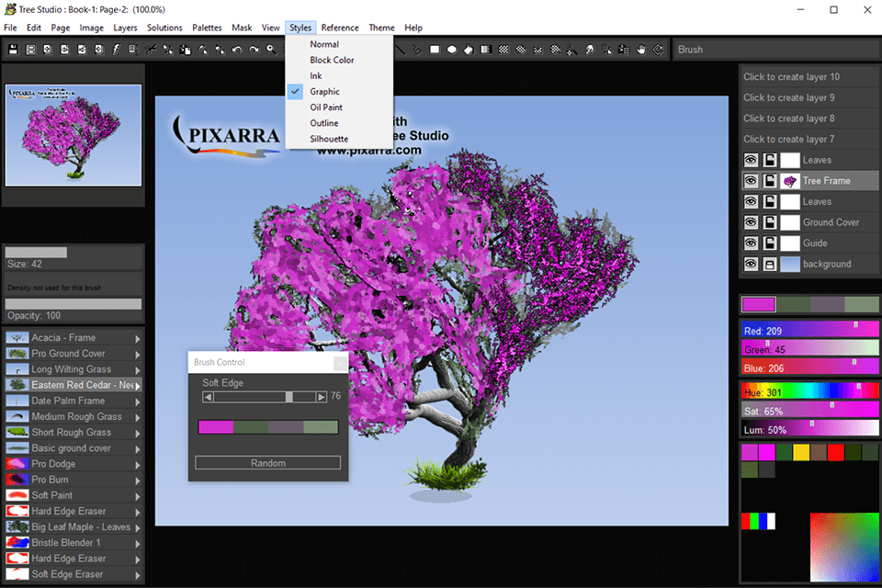Expand the Acacia - Frame brush arrow

click(139, 338)
